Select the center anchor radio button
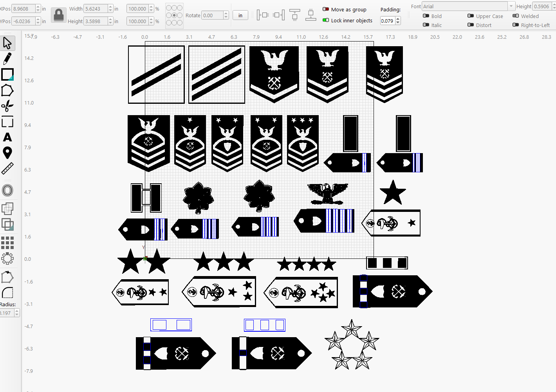This screenshot has height=392, width=556. tap(174, 15)
